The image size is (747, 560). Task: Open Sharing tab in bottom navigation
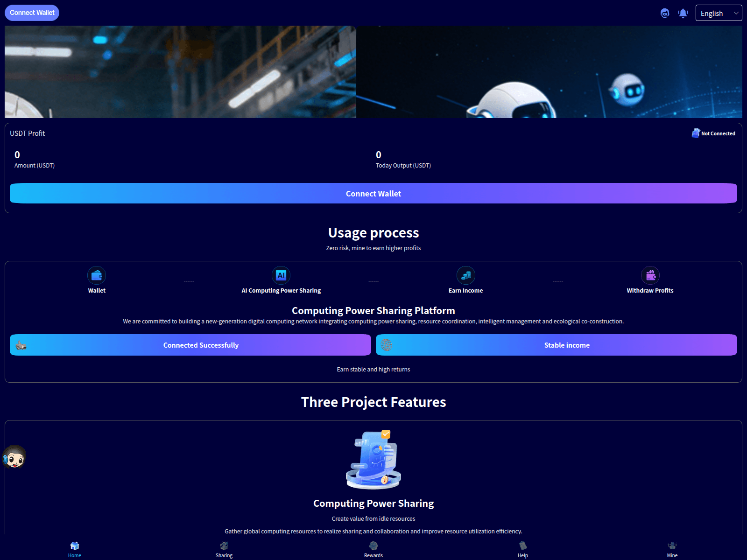pyautogui.click(x=224, y=549)
